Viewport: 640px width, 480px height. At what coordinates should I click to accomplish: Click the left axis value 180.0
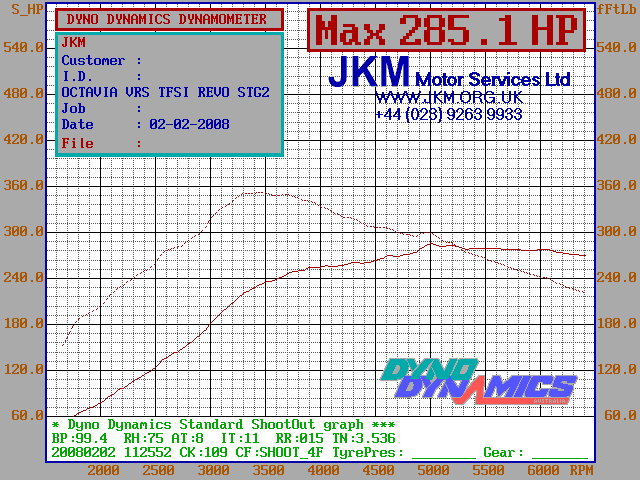click(23, 323)
